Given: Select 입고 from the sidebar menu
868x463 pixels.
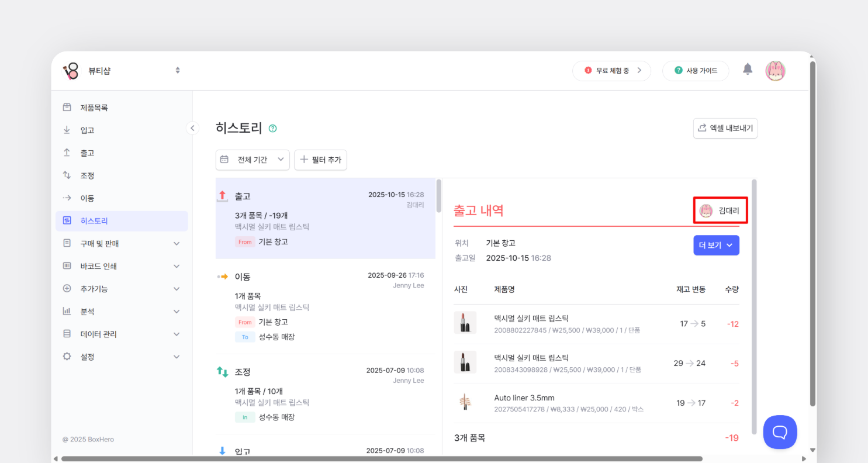Looking at the screenshot, I should (87, 130).
